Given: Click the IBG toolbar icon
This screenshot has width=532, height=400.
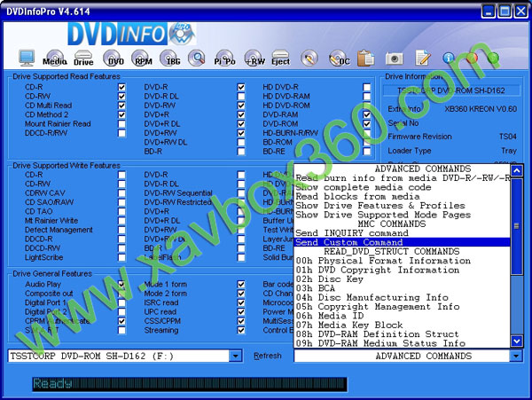Looking at the screenshot, I should [x=169, y=58].
